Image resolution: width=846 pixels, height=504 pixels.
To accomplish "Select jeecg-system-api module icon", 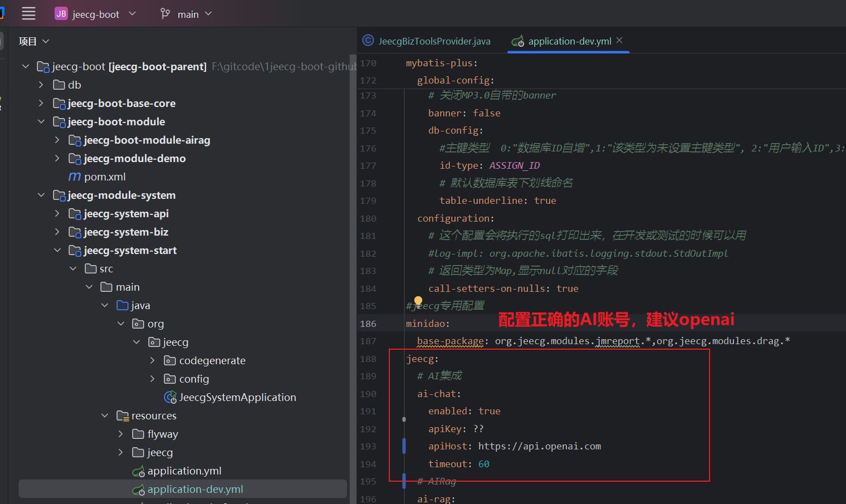I will tap(75, 214).
